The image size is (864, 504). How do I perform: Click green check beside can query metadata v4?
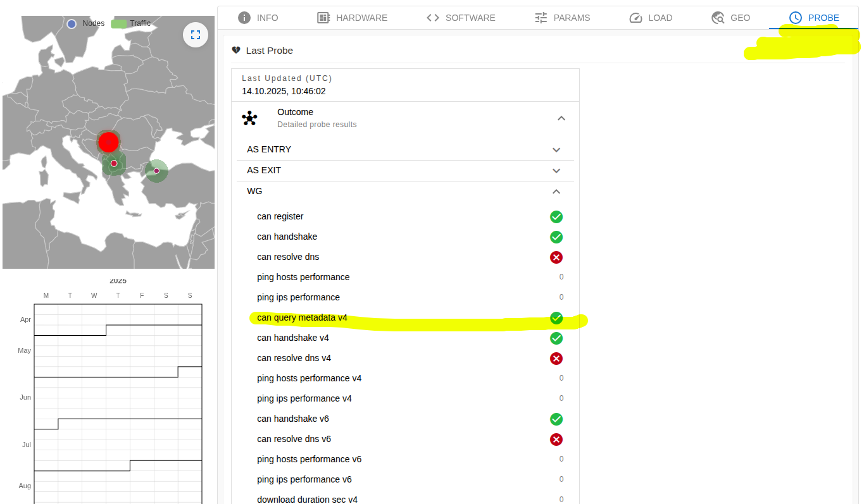point(556,318)
